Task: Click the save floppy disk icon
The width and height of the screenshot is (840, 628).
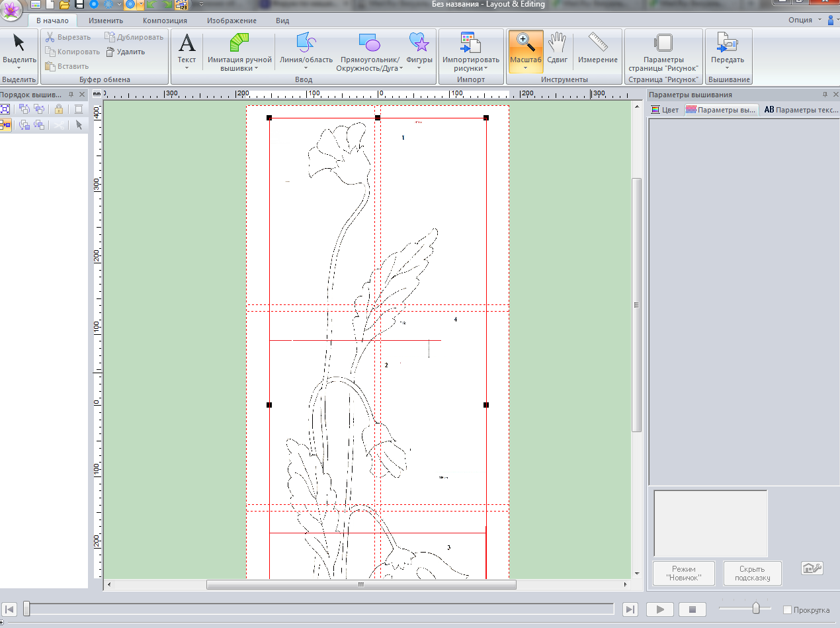Action: click(79, 5)
